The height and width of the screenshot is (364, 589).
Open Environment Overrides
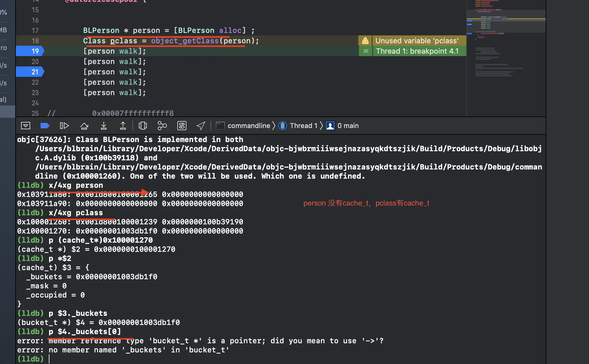pyautogui.click(x=182, y=126)
